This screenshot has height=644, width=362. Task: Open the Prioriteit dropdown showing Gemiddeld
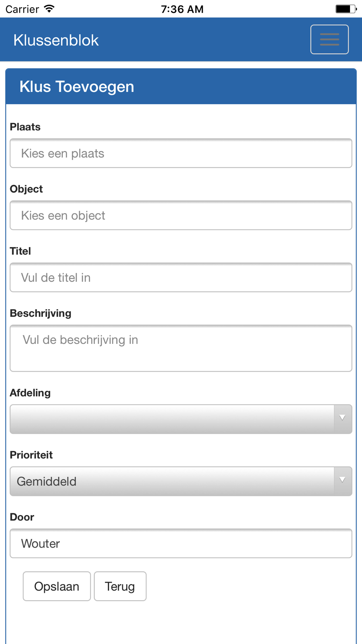click(181, 481)
